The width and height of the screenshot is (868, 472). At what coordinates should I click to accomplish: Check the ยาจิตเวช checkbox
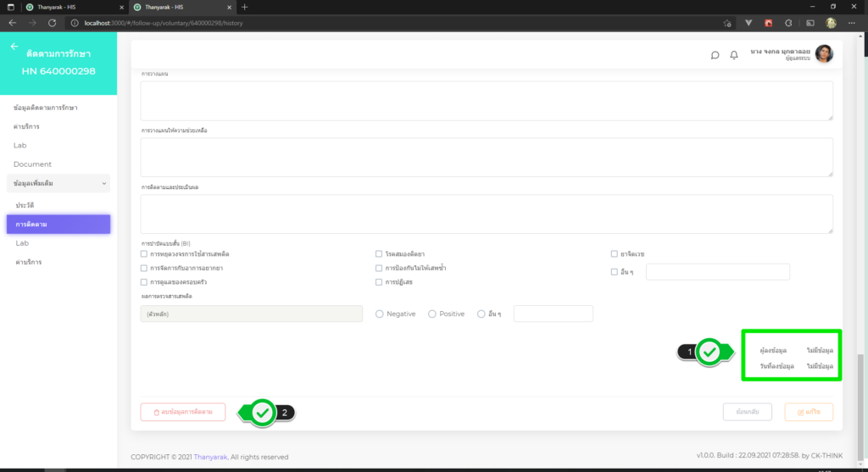614,253
